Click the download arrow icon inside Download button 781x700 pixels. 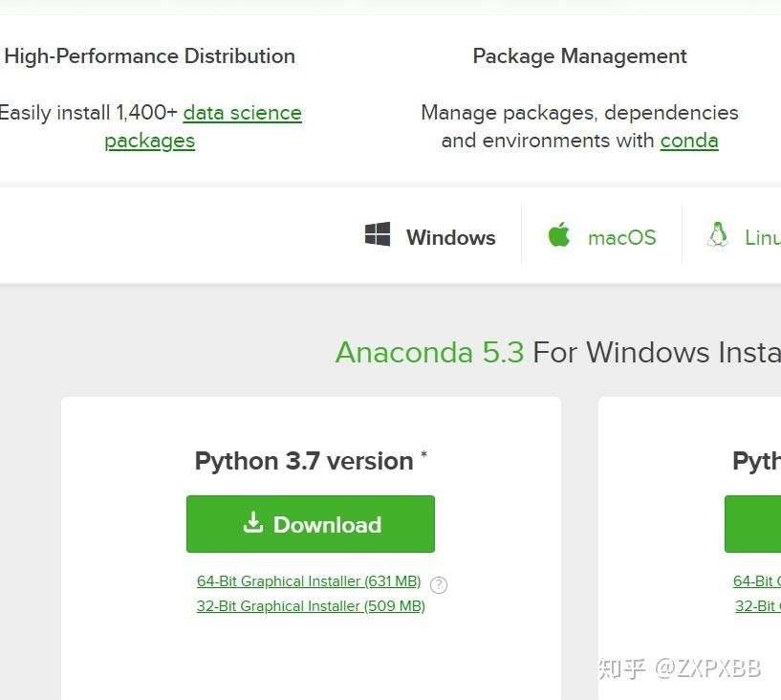point(253,523)
